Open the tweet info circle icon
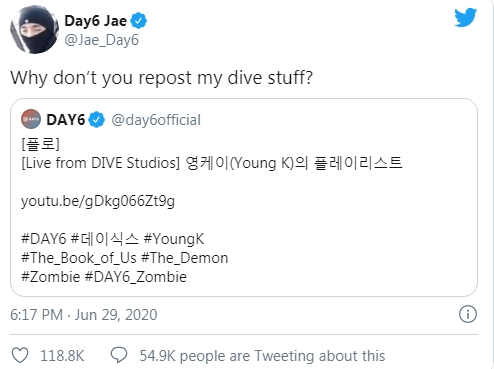The width and height of the screenshot is (494, 369). coord(468,314)
